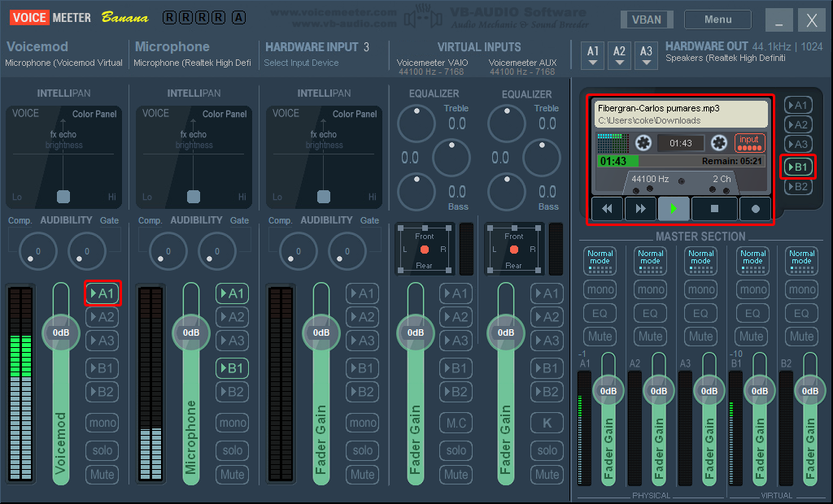
Task: Click the Microphone Comp. knob
Action: (x=168, y=251)
